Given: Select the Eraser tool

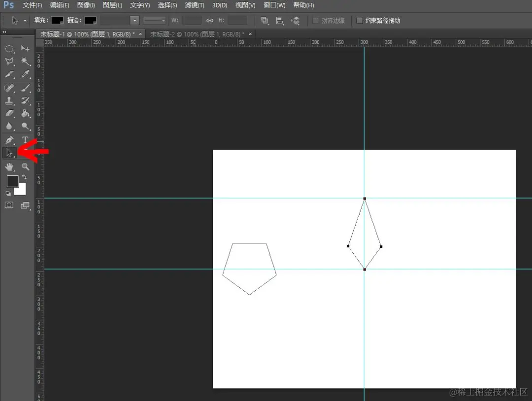Looking at the screenshot, I should (9, 113).
